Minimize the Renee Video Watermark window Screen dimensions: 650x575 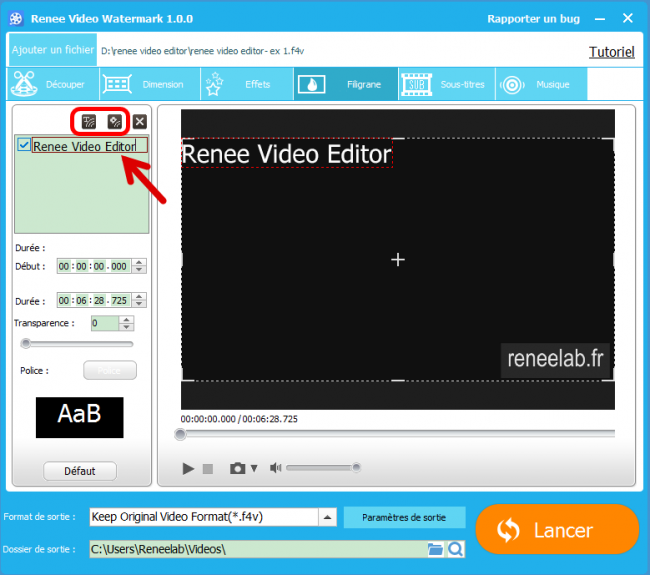pos(600,19)
